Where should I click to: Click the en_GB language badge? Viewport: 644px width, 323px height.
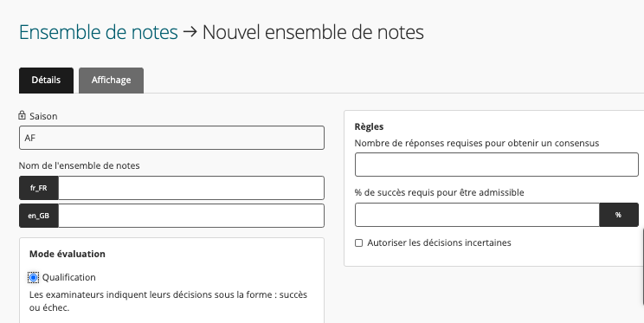pos(39,216)
